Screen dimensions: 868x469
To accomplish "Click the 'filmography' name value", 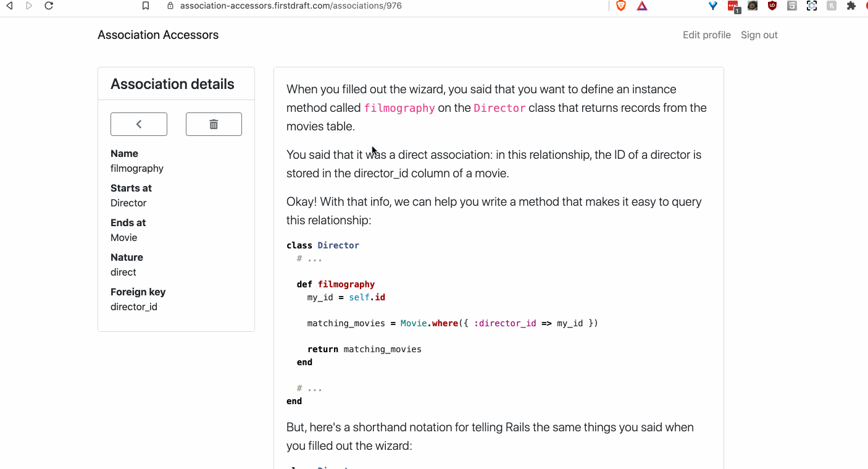I will pos(137,168).
